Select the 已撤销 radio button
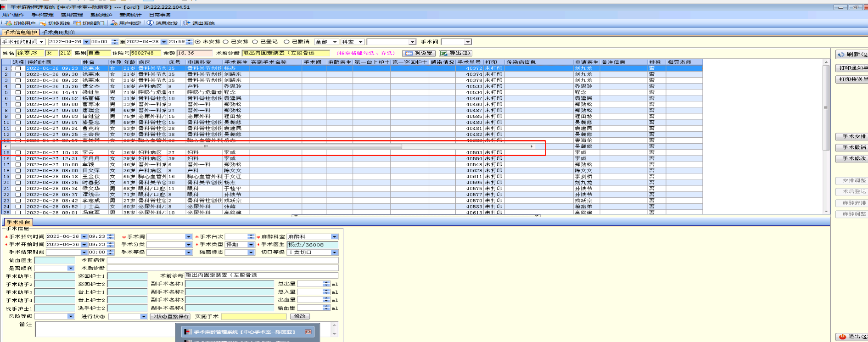Image resolution: width=868 pixels, height=342 pixels. (286, 42)
